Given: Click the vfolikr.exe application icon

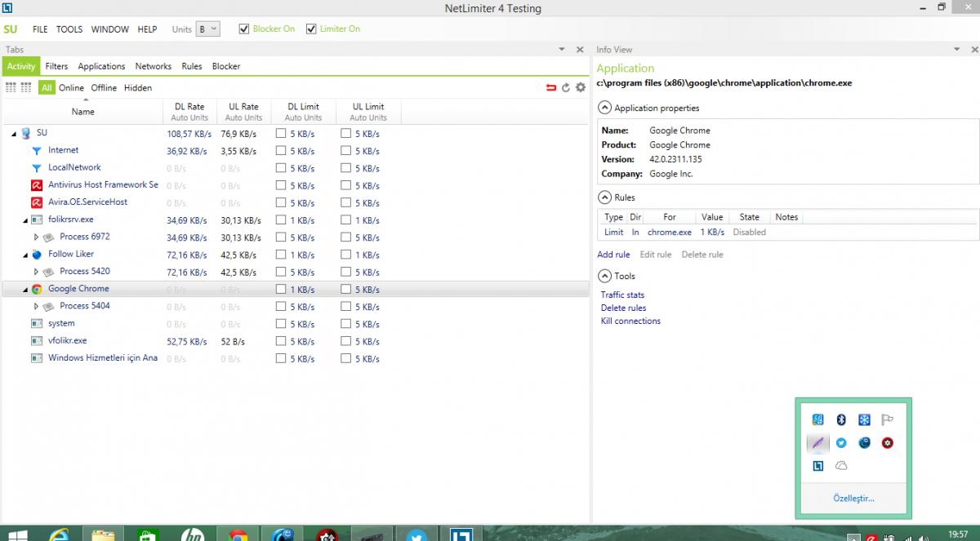Looking at the screenshot, I should click(36, 340).
